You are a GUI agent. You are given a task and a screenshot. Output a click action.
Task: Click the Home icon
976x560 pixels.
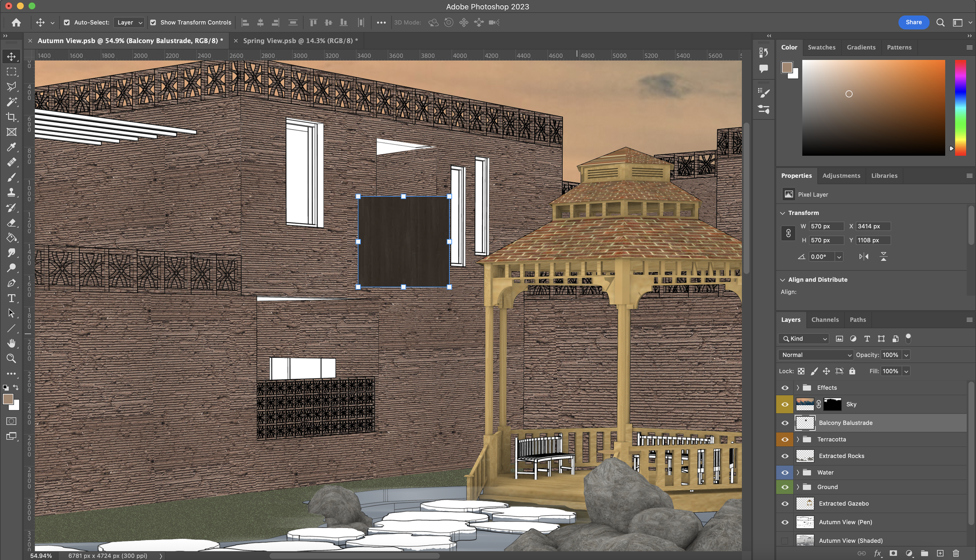pyautogui.click(x=16, y=23)
